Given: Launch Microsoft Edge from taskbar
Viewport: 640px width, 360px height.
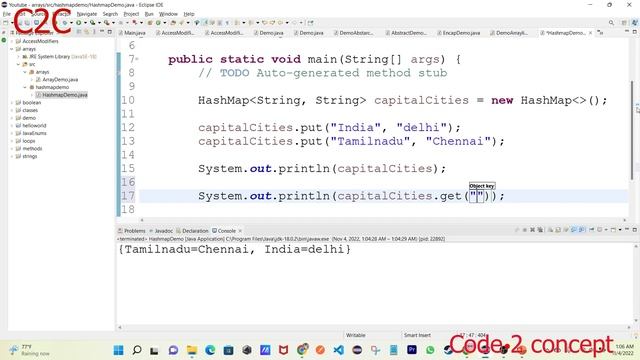Looking at the screenshot, I should [x=210, y=350].
